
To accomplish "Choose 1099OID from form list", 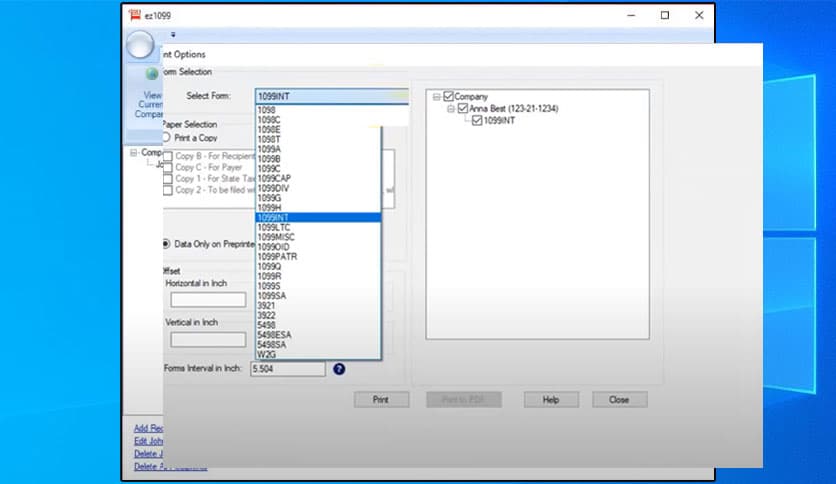I will [318, 247].
